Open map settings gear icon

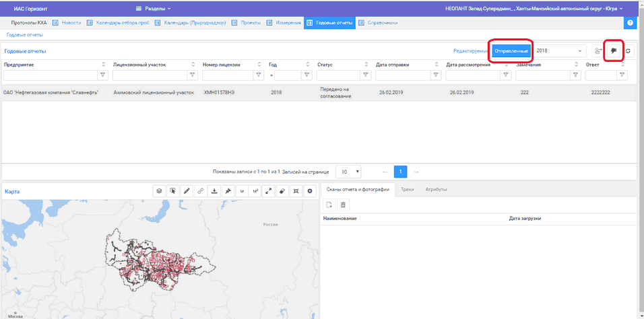(310, 191)
